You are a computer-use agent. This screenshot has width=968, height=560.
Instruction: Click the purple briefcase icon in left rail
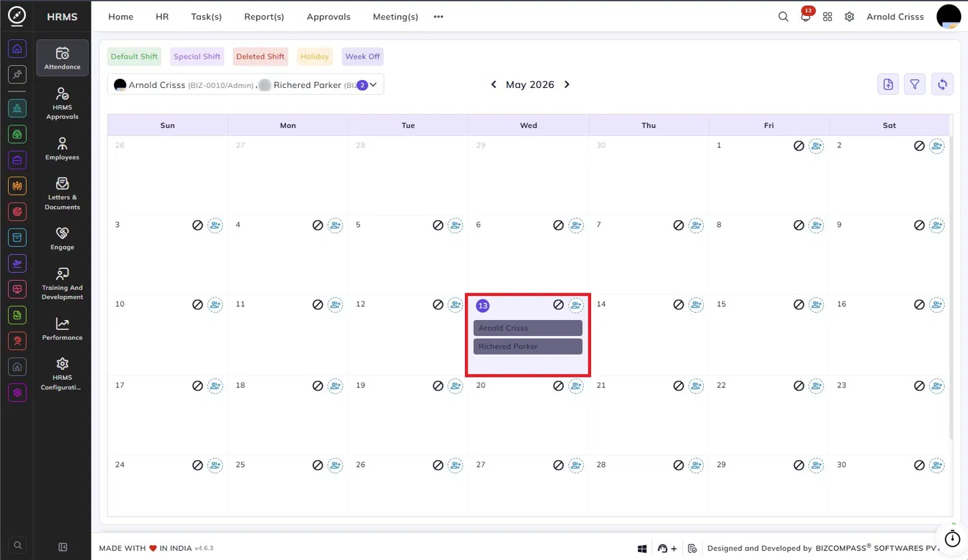17,160
